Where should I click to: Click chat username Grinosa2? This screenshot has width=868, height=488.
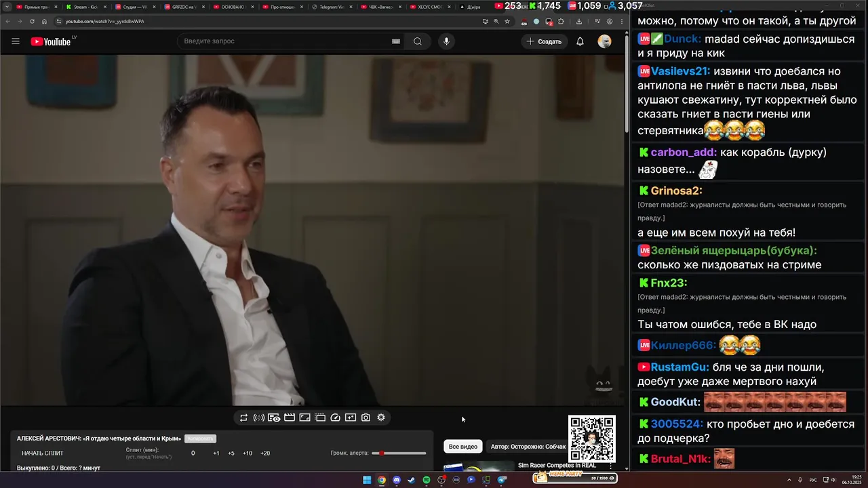coord(676,190)
